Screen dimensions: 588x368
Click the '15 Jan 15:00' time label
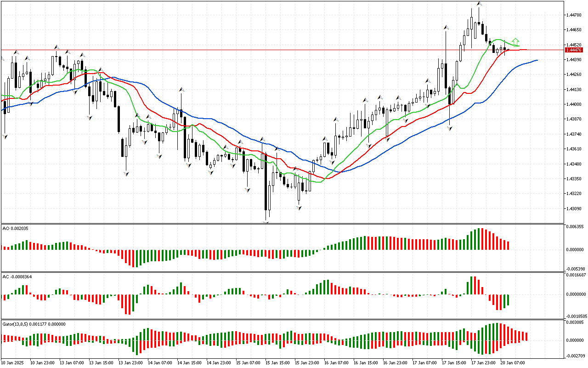pyautogui.click(x=277, y=363)
